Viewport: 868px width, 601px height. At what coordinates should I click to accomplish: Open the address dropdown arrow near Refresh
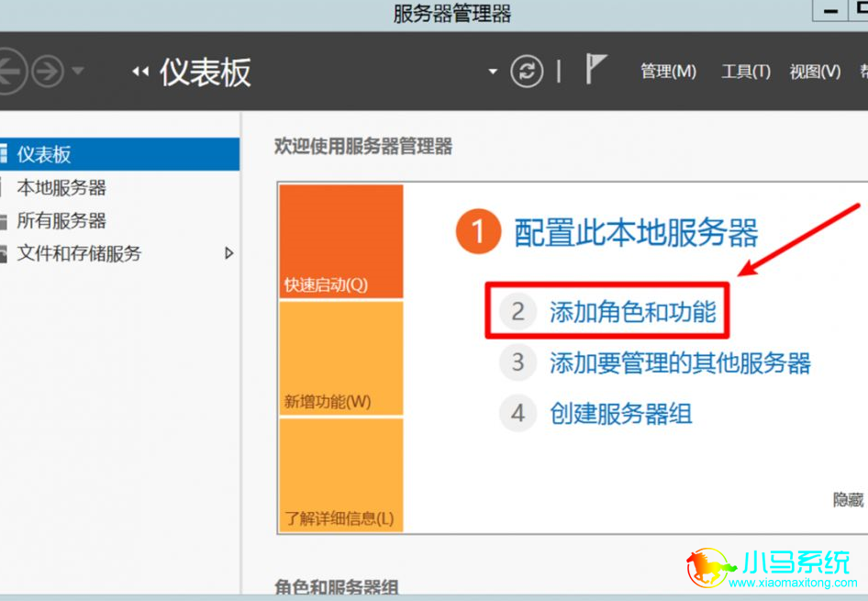[x=493, y=72]
